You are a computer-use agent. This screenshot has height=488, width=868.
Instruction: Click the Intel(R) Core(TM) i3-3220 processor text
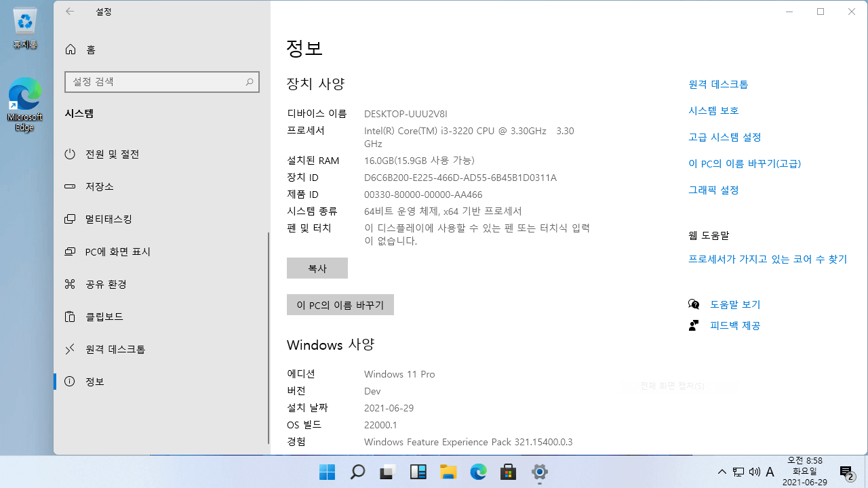(469, 137)
